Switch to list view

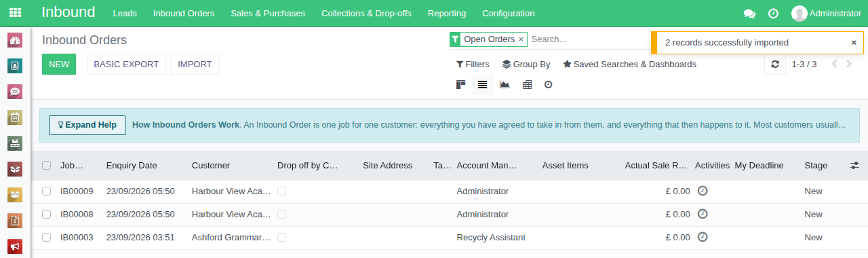pyautogui.click(x=482, y=85)
